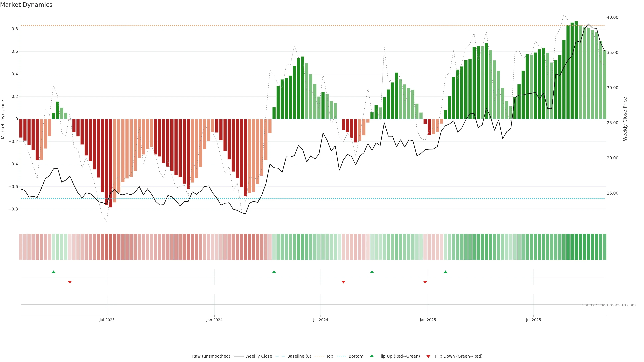
Task: Toggle the Top legend entry
Action: [x=330, y=356]
